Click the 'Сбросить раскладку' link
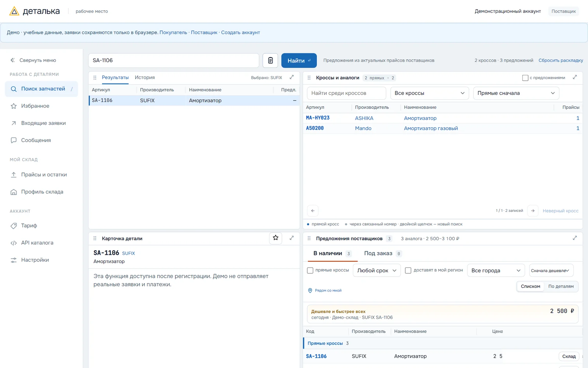The image size is (588, 368). click(561, 60)
